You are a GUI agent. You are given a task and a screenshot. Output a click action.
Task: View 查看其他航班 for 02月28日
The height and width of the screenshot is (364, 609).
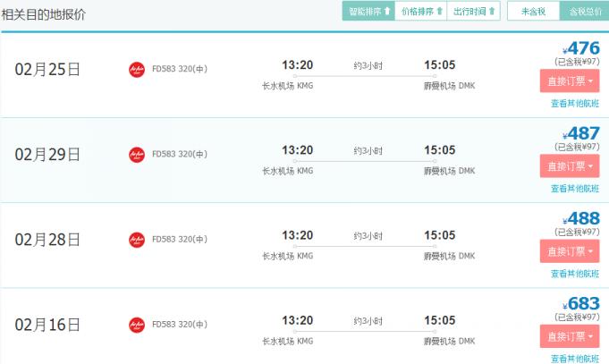(x=574, y=274)
